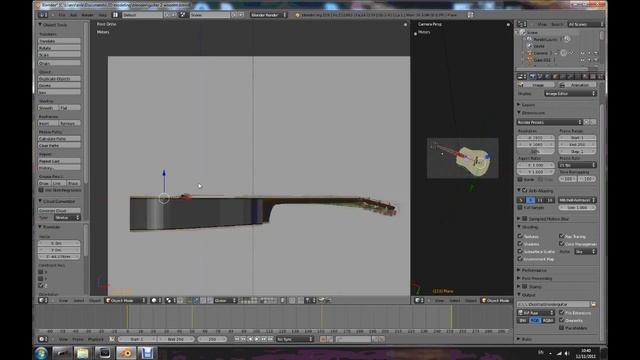Open All Scenes dropdown in outliner

pos(585,24)
